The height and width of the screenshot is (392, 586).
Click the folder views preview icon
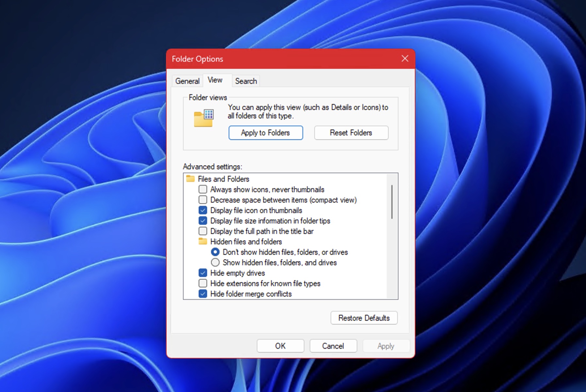tap(203, 118)
